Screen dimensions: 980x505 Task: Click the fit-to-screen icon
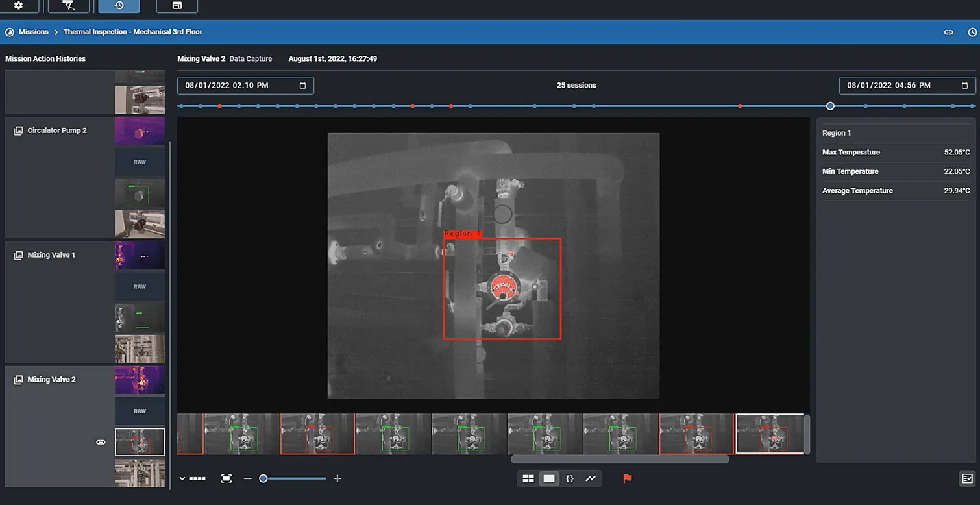pos(226,479)
